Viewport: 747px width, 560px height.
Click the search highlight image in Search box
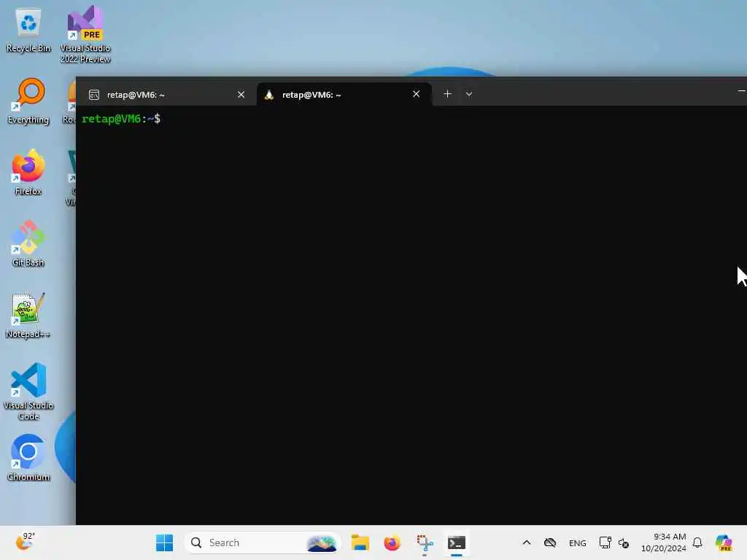322,542
